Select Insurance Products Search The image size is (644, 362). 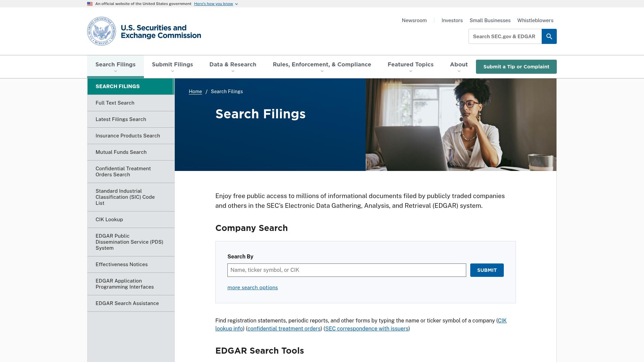pyautogui.click(x=131, y=136)
